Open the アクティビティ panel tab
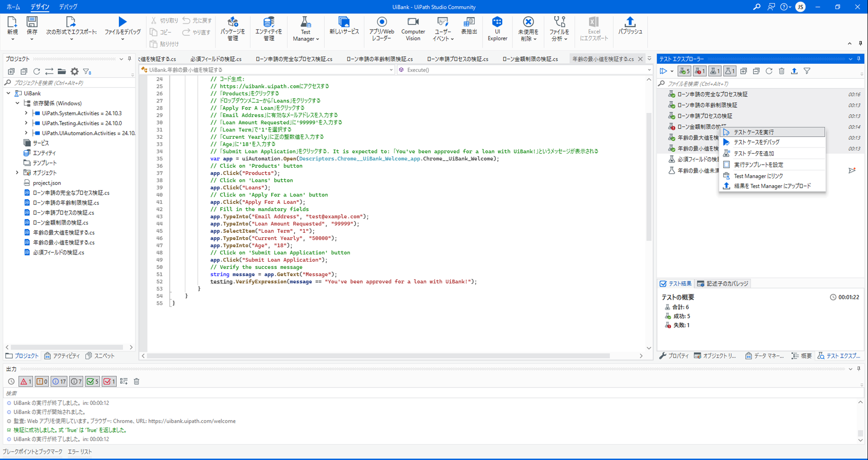868x460 pixels. (62, 356)
